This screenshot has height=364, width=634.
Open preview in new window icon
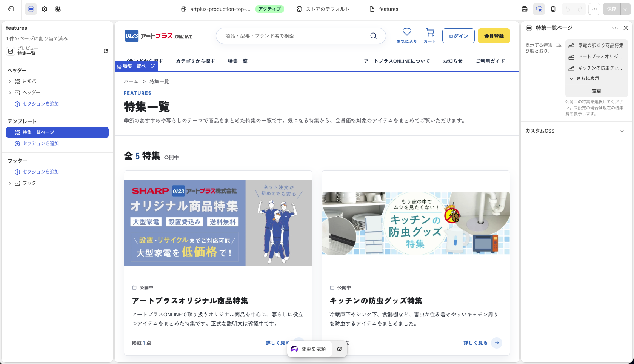106,51
